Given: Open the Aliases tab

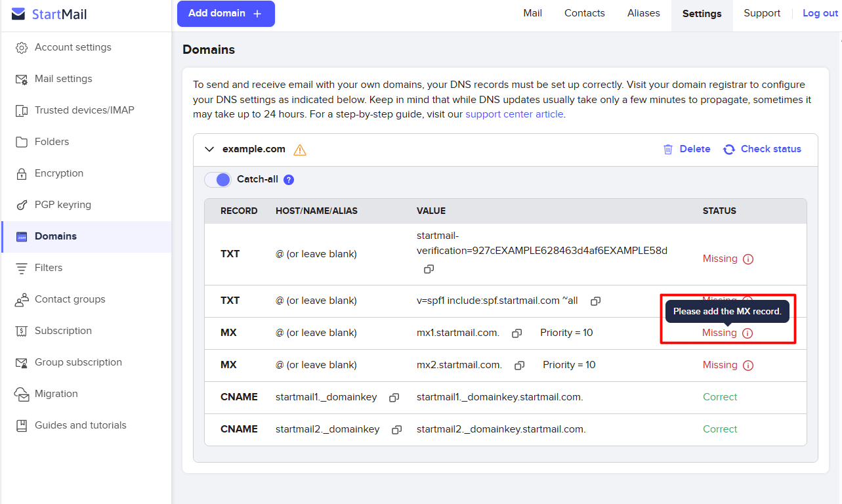Looking at the screenshot, I should 644,13.
